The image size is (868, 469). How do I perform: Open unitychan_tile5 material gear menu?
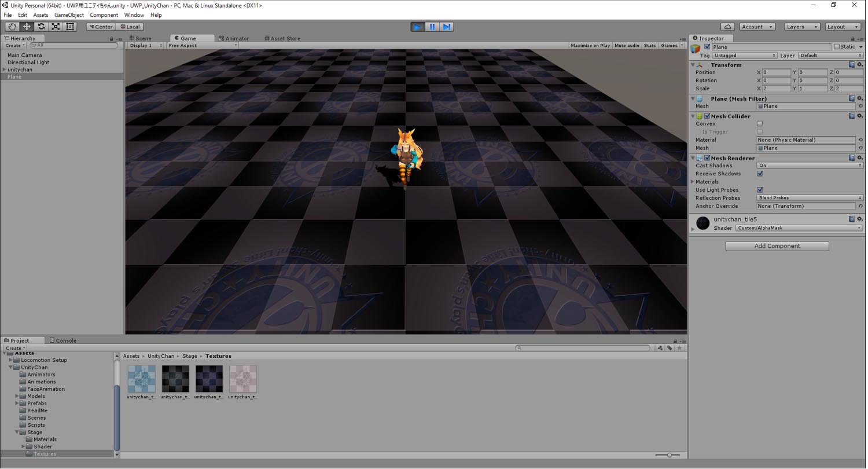pyautogui.click(x=860, y=219)
